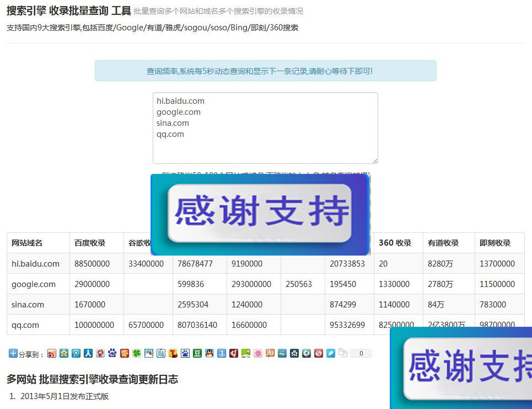Click the 查询频率 notice banner text
This screenshot has height=409, width=532.
pyautogui.click(x=260, y=71)
